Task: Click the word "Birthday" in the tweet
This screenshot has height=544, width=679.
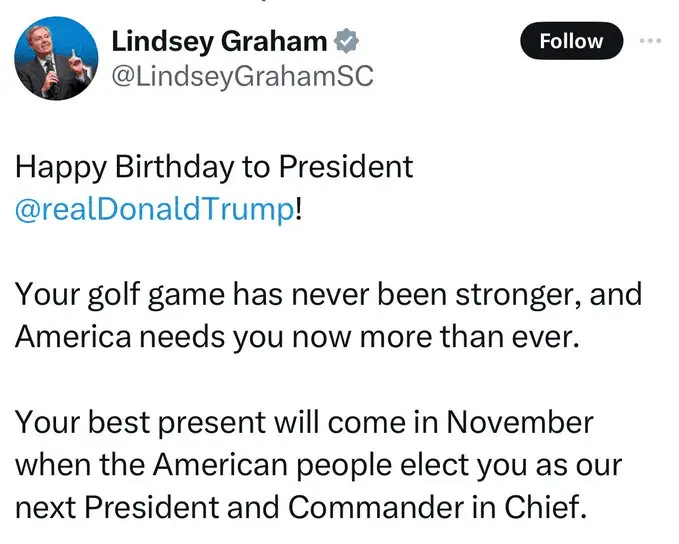Action: pos(168,167)
